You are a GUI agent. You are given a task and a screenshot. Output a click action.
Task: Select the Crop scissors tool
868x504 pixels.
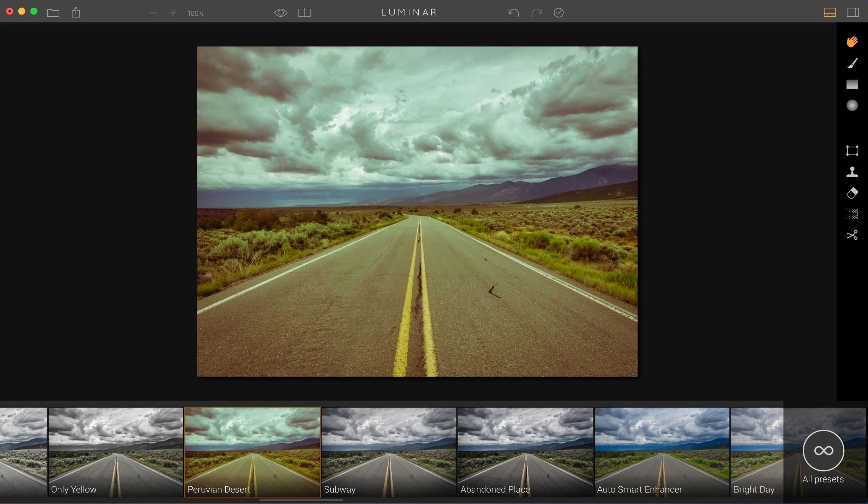tap(852, 235)
